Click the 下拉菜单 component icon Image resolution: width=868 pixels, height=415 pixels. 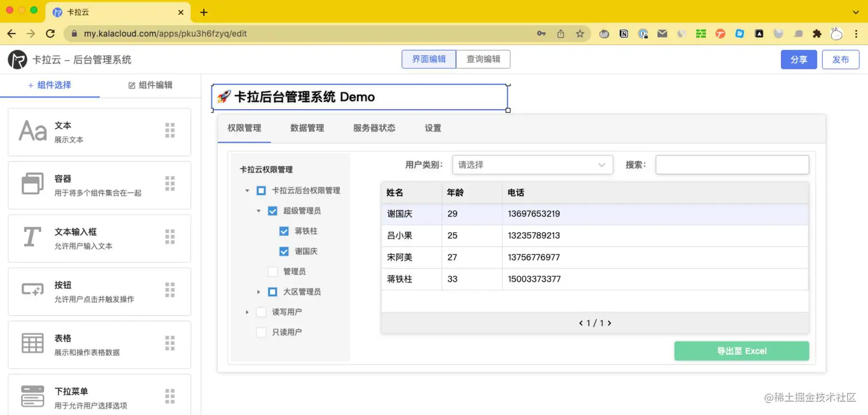[32, 395]
